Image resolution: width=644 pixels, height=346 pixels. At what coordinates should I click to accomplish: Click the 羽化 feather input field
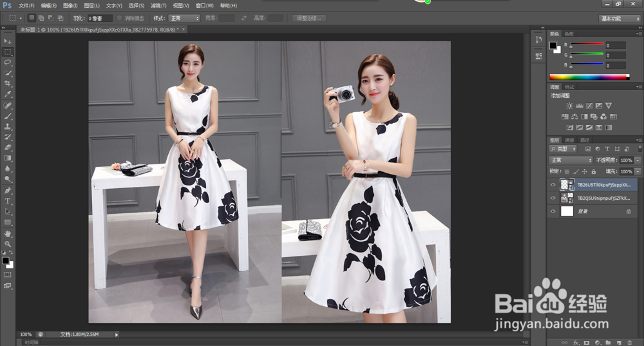(100, 18)
